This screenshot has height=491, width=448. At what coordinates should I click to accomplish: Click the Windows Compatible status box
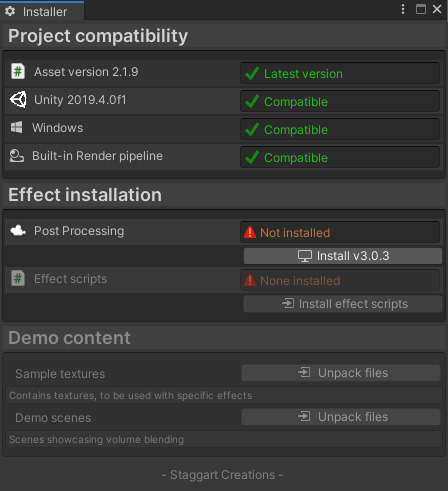pos(340,129)
